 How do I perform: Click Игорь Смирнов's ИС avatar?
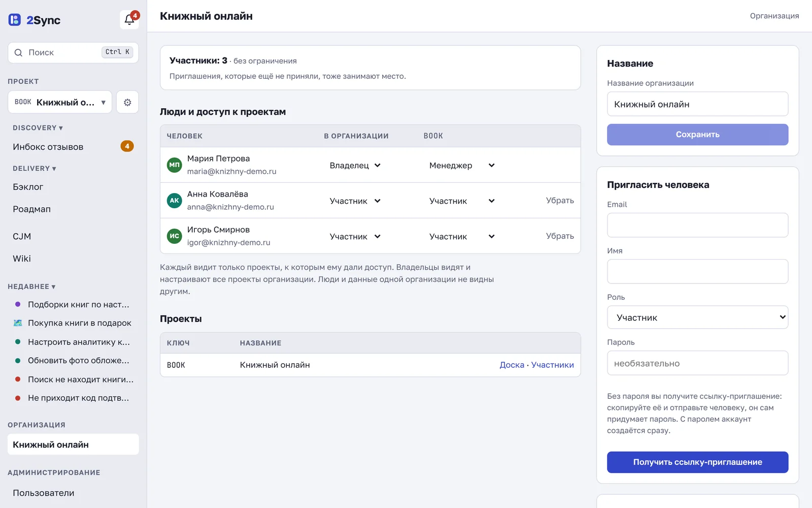pyautogui.click(x=175, y=236)
